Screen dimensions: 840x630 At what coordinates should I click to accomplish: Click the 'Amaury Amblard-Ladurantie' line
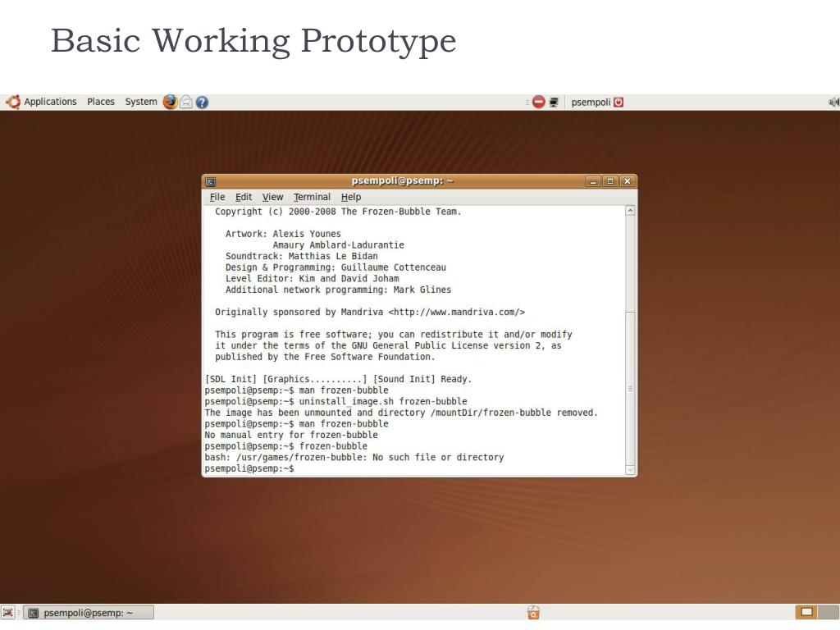tap(339, 245)
